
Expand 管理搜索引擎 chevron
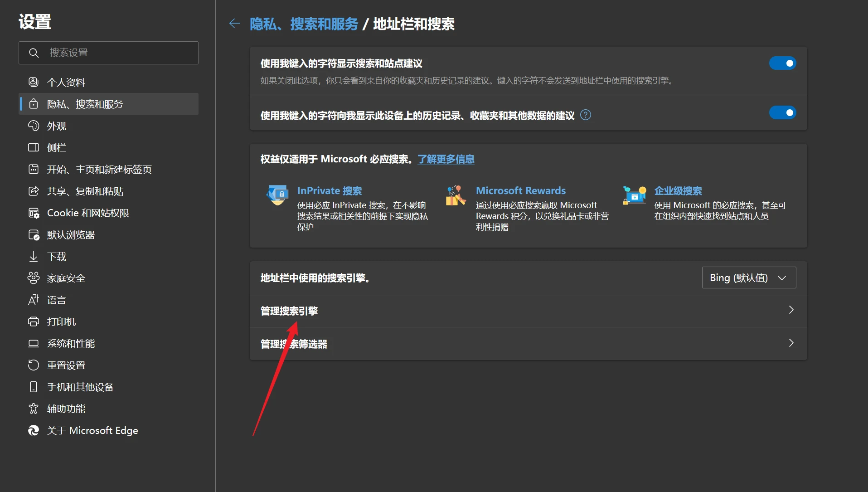coord(791,310)
